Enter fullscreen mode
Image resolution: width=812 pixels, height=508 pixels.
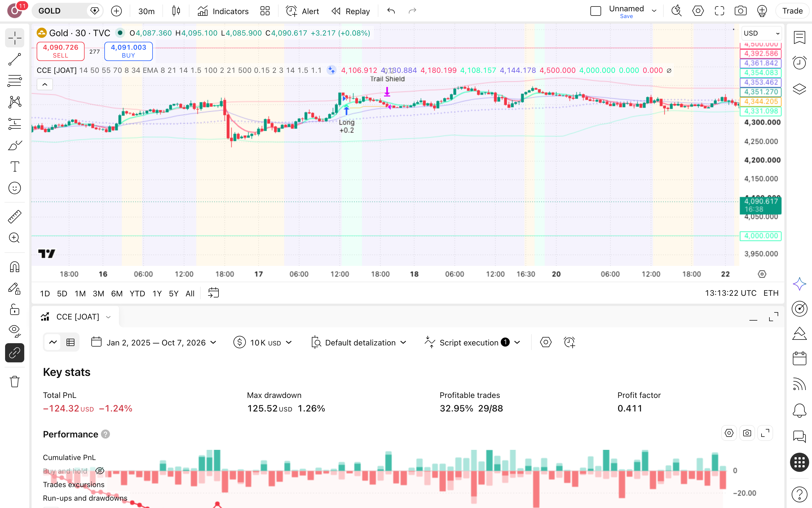pyautogui.click(x=720, y=11)
